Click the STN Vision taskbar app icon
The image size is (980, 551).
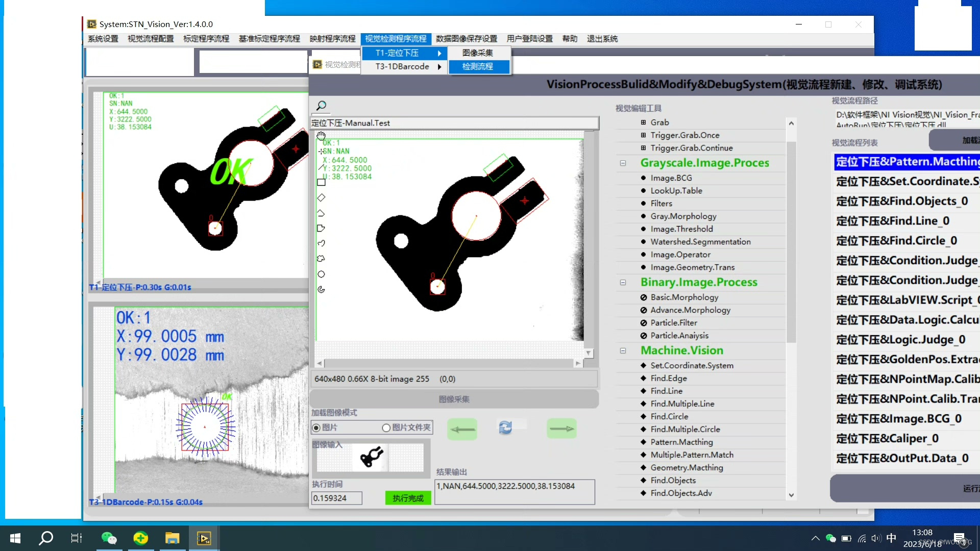pos(204,538)
